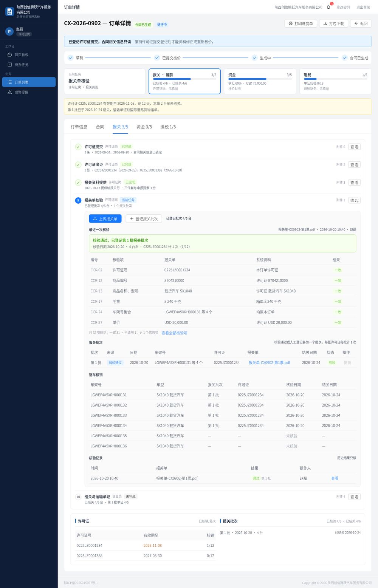Expand 许可证提交 using its 查看 button
This screenshot has width=378, height=588.
tap(354, 147)
